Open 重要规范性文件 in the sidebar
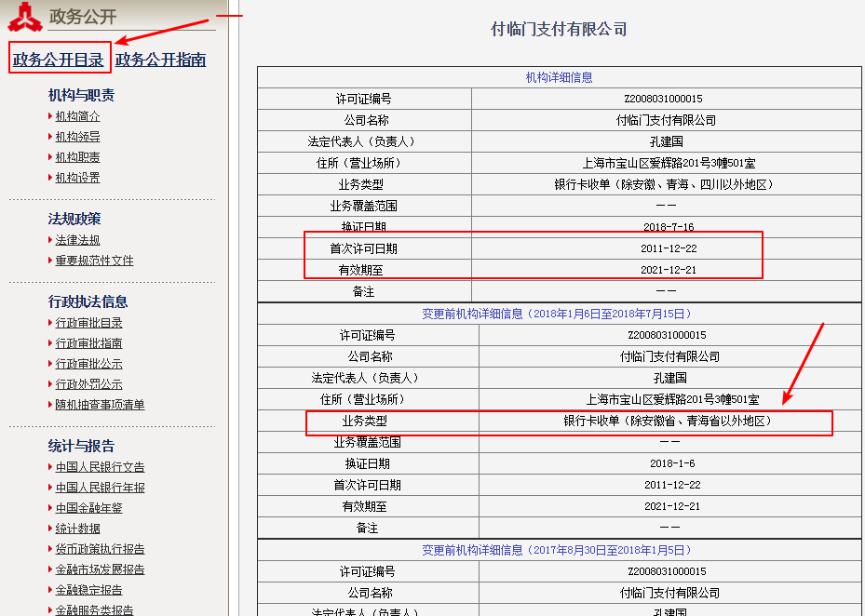Screen dimensions: 865x616 [89, 261]
